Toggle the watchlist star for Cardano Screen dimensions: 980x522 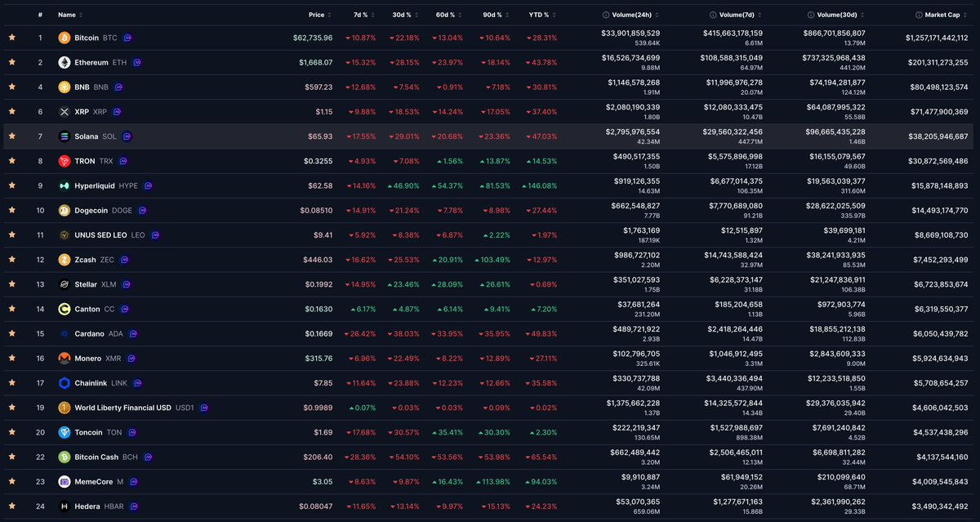click(x=12, y=333)
